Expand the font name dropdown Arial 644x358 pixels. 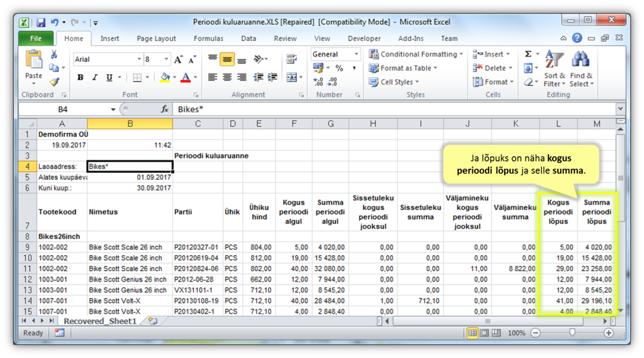139,59
